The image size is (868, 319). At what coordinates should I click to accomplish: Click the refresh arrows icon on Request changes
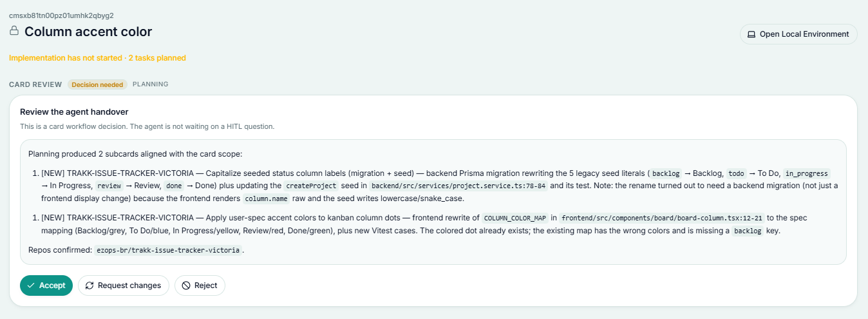pos(90,285)
